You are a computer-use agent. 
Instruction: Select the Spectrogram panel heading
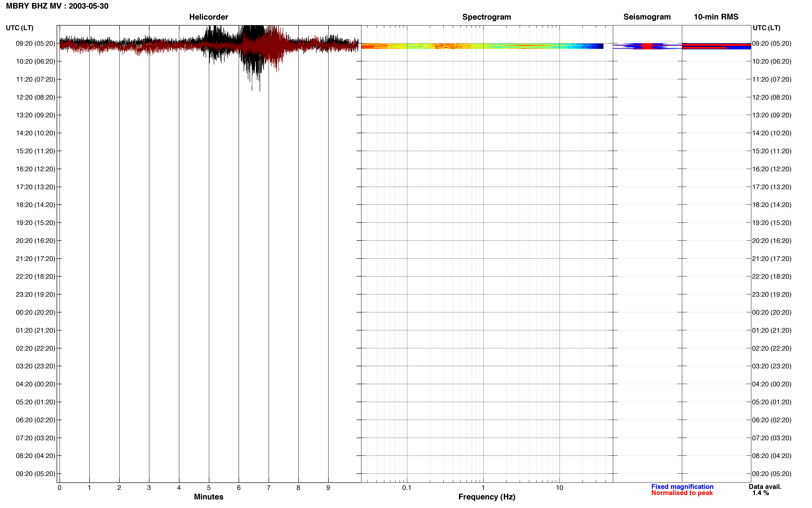487,17
